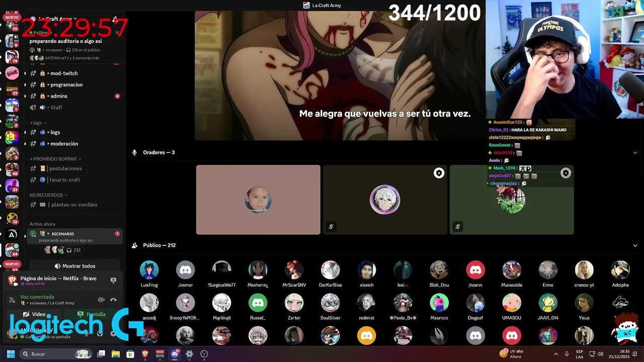This screenshot has width=644, height=362.
Task: Open Discord user settings gear
Action: coord(113,333)
